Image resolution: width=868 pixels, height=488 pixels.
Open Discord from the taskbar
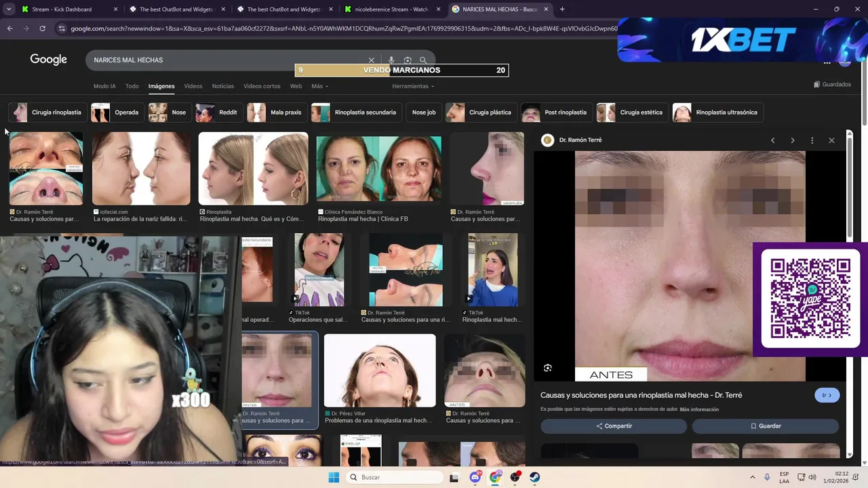point(475,477)
